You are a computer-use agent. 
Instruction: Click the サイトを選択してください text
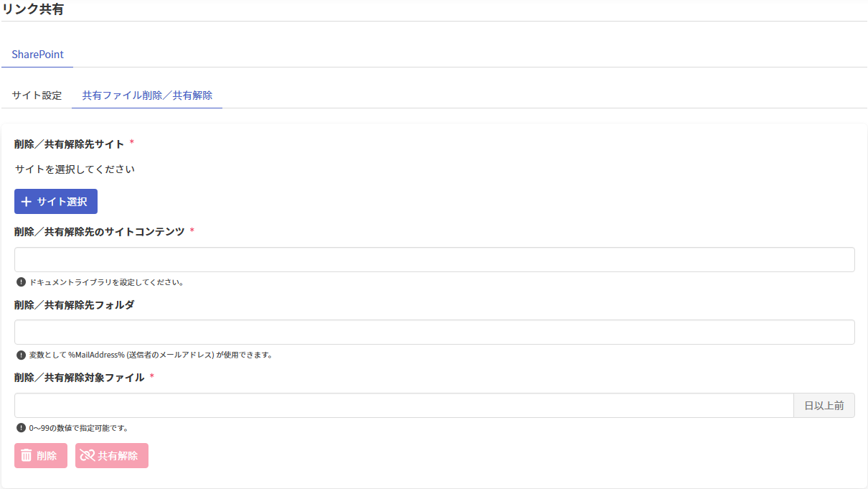tap(75, 170)
